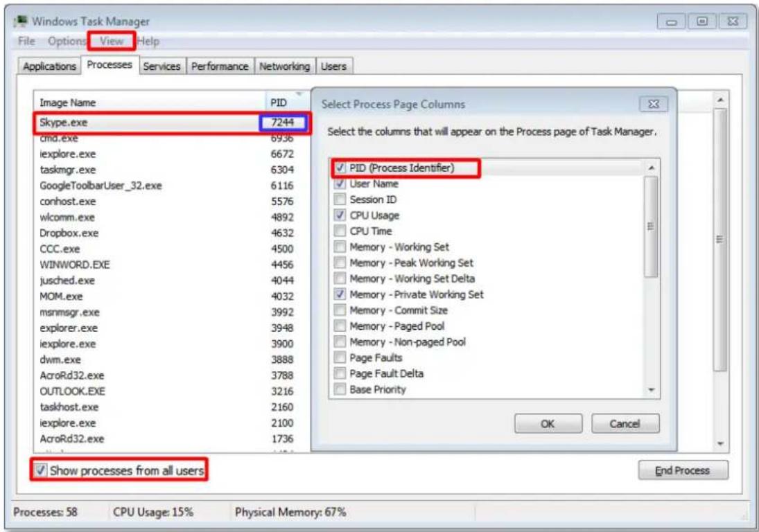Select the Processes tab

click(110, 65)
